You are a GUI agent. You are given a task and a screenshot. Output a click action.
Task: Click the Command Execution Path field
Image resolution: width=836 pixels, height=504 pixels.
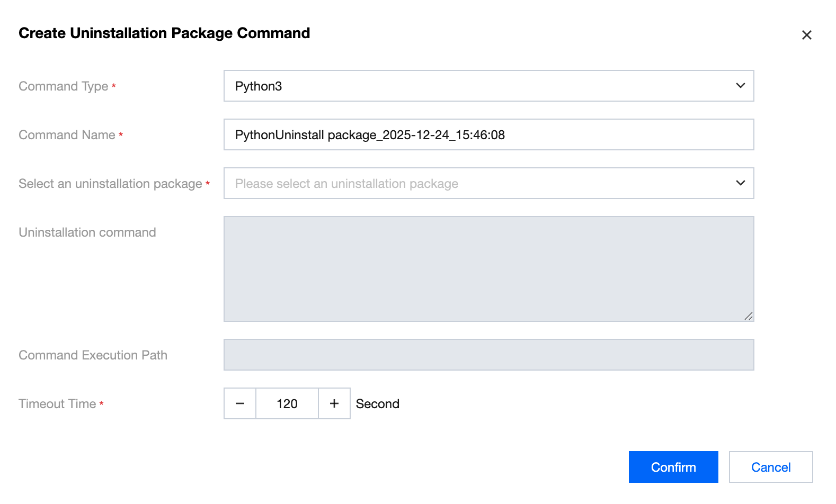click(487, 355)
